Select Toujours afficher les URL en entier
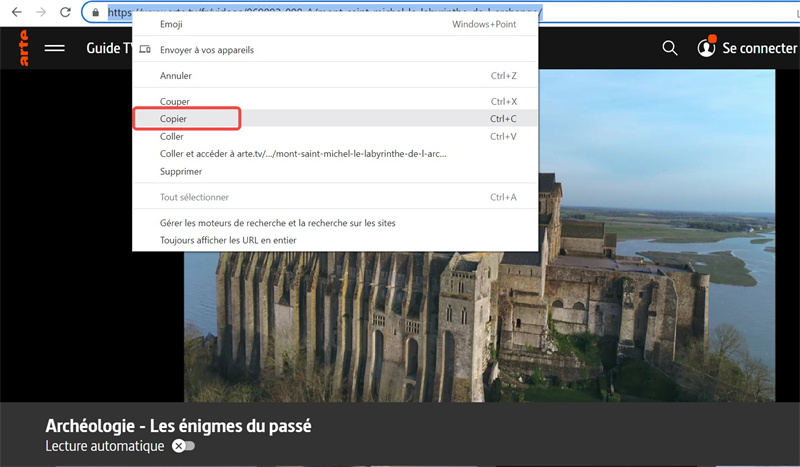 pyautogui.click(x=335, y=240)
